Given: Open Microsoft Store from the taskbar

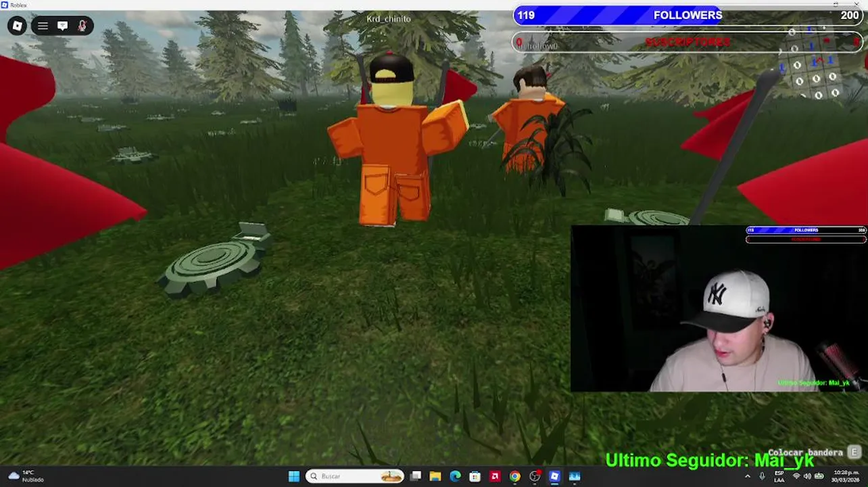Looking at the screenshot, I should coord(475,476).
